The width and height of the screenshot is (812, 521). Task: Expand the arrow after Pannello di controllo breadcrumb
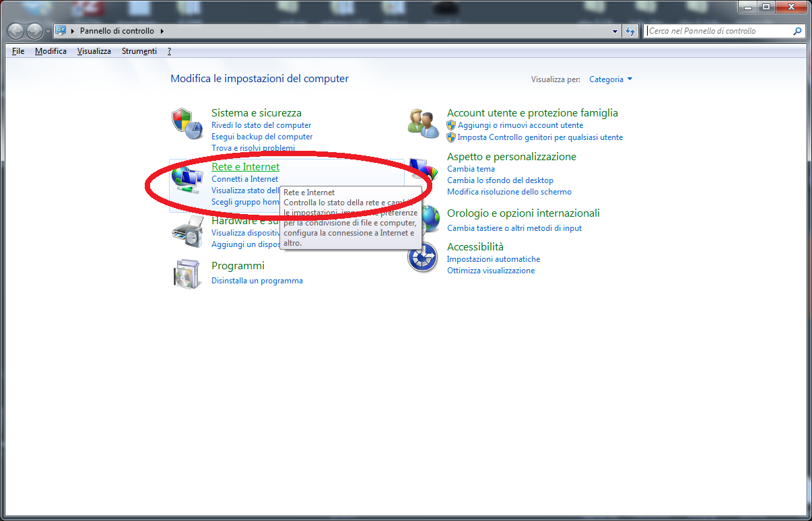coord(162,31)
